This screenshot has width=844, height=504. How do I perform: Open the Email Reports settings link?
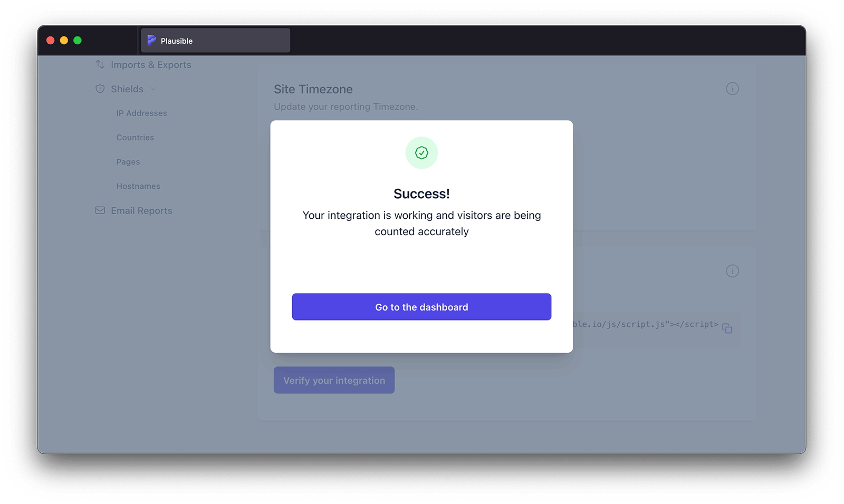coord(141,210)
